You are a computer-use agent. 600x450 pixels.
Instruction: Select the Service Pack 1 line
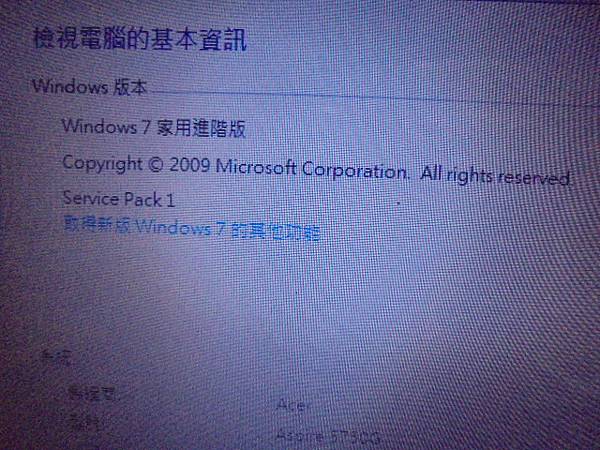coord(119,199)
